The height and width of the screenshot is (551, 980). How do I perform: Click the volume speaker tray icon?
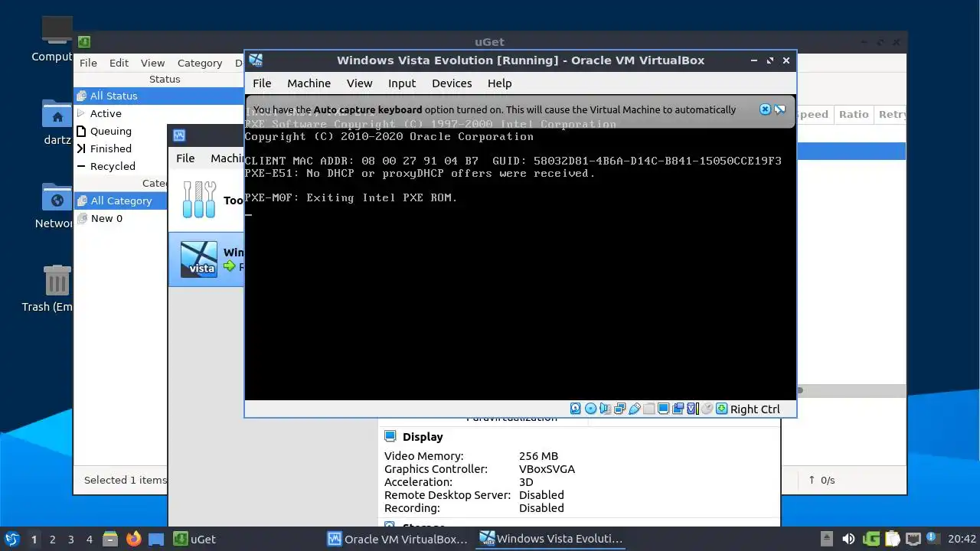848,539
